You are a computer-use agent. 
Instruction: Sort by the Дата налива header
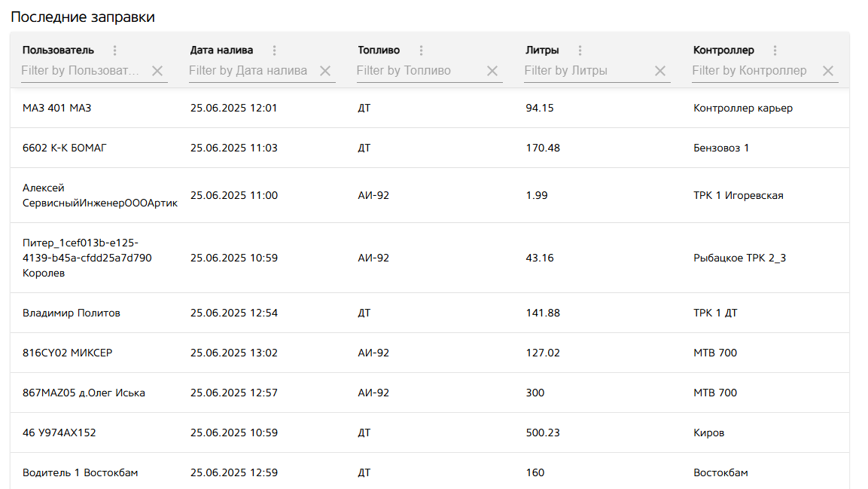(x=221, y=50)
